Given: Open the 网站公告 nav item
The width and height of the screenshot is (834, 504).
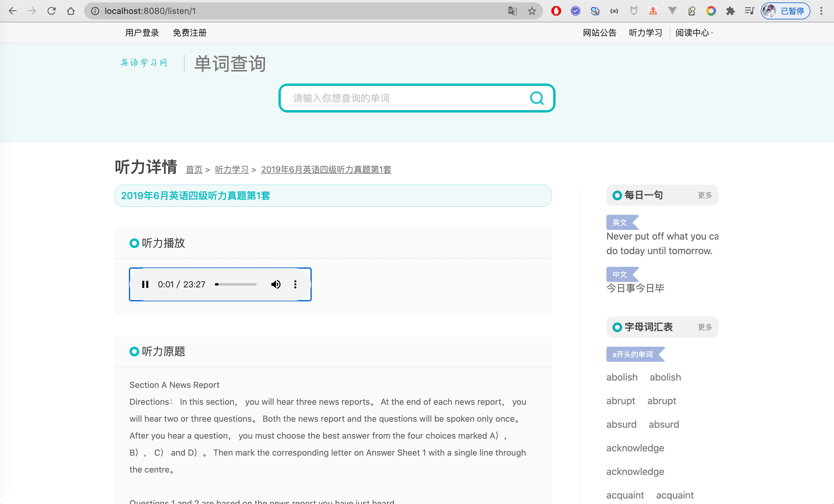Looking at the screenshot, I should coord(599,33).
